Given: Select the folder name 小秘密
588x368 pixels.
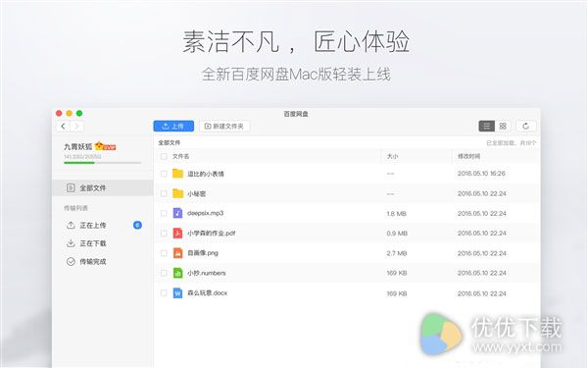Looking at the screenshot, I should [x=197, y=193].
